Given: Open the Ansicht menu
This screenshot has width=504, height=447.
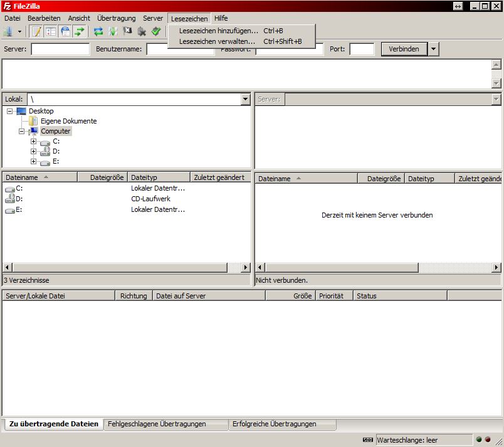Looking at the screenshot, I should (x=79, y=18).
